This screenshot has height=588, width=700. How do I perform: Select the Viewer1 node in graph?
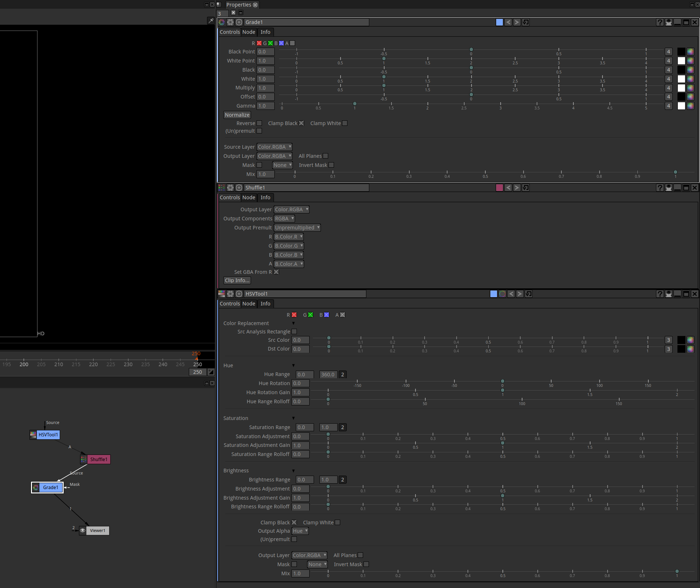(98, 531)
